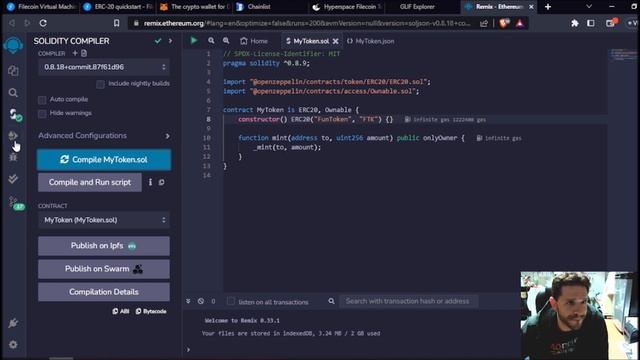This screenshot has width=640, height=360.
Task: Click the Compile MyToken.sol button
Action: click(104, 160)
